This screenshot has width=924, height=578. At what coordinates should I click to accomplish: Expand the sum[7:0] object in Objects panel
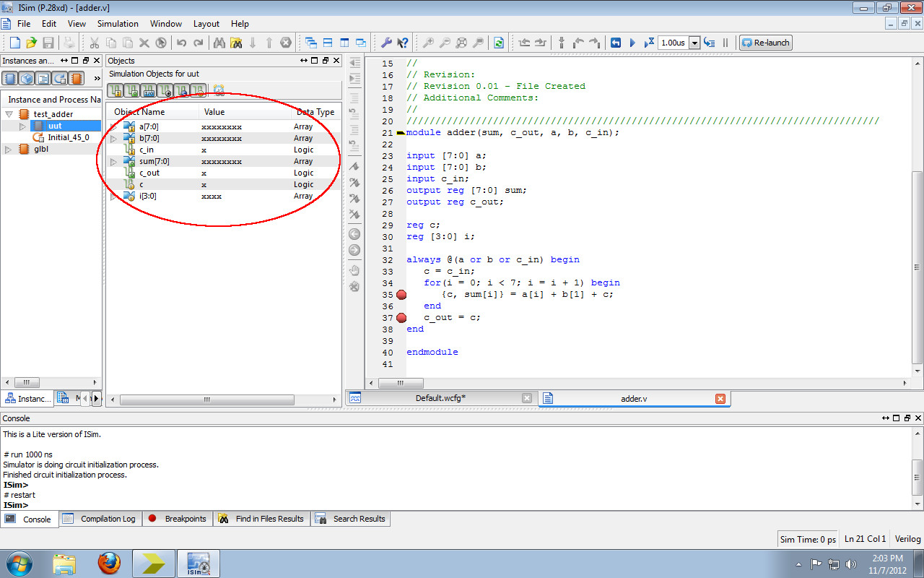tap(113, 161)
